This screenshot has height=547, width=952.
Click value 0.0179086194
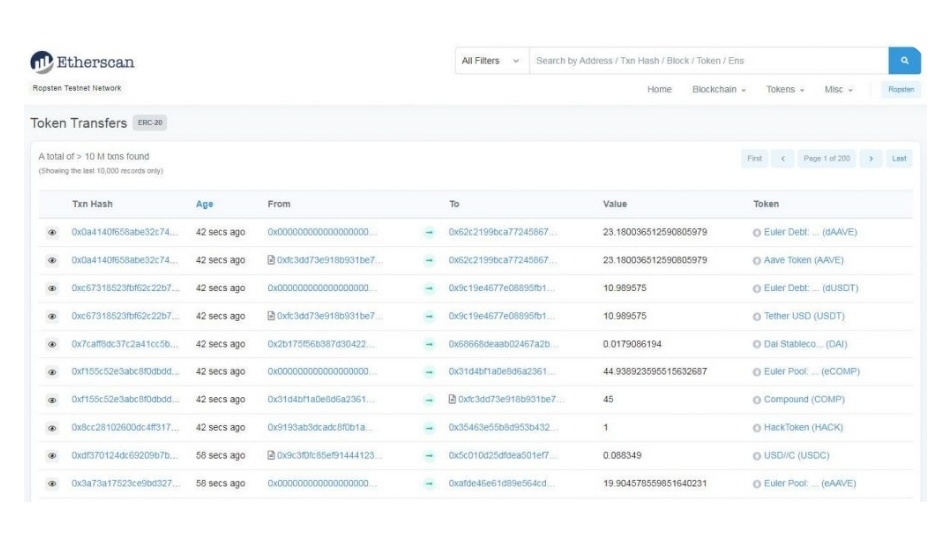632,344
